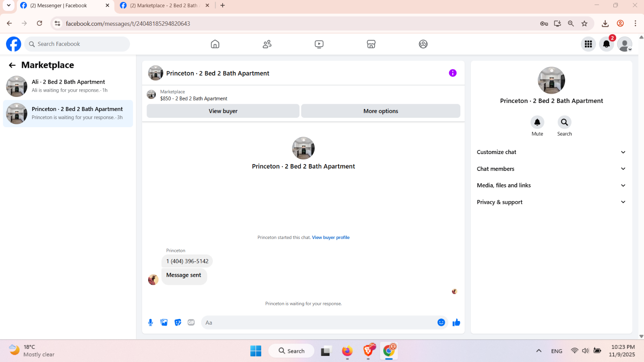Open right panel listing profile picture

551,80
